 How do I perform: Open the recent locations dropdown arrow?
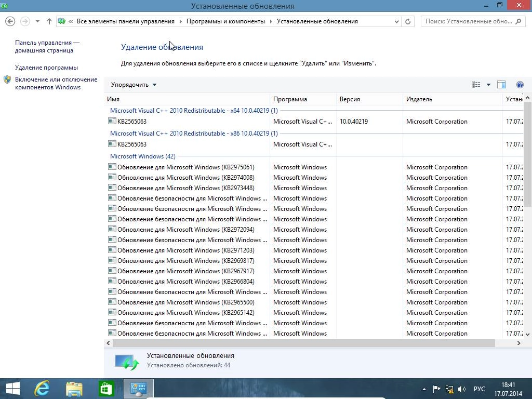pyautogui.click(x=37, y=21)
